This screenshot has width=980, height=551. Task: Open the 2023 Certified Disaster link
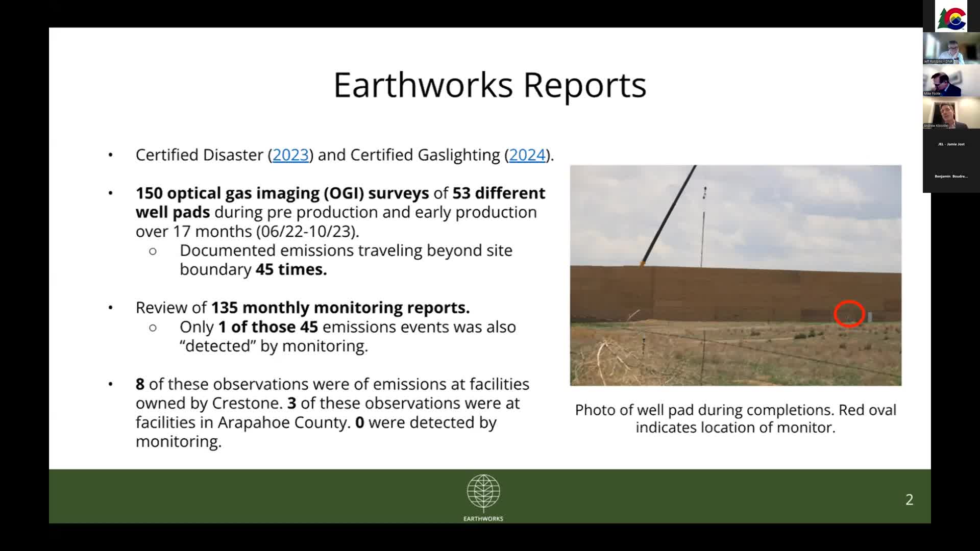pyautogui.click(x=290, y=155)
